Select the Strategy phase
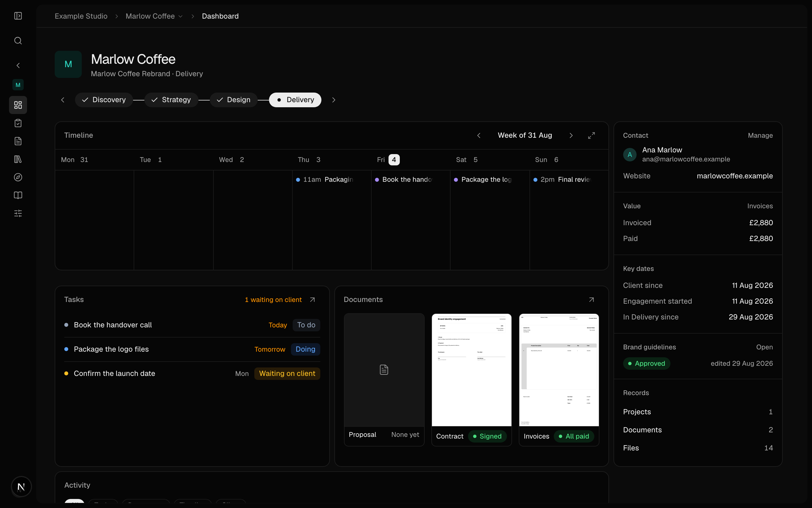Screen dimensions: 812x508 tap(171, 100)
